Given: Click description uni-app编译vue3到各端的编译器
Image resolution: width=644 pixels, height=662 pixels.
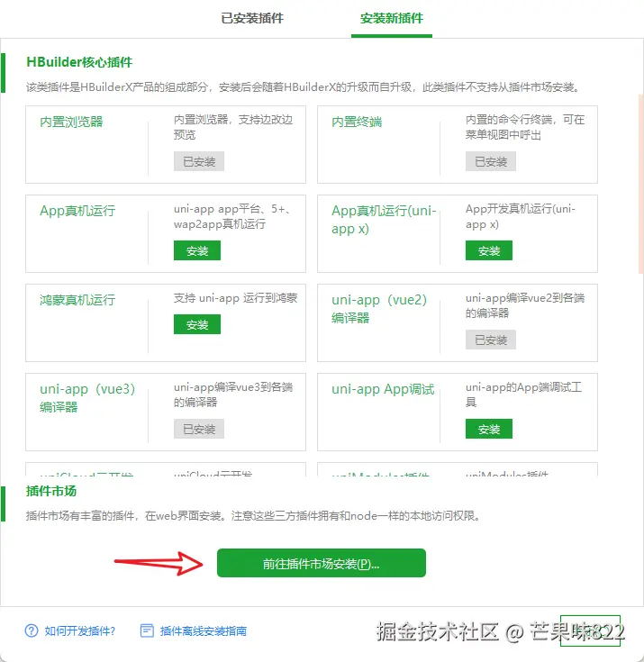Looking at the screenshot, I should (x=233, y=394).
